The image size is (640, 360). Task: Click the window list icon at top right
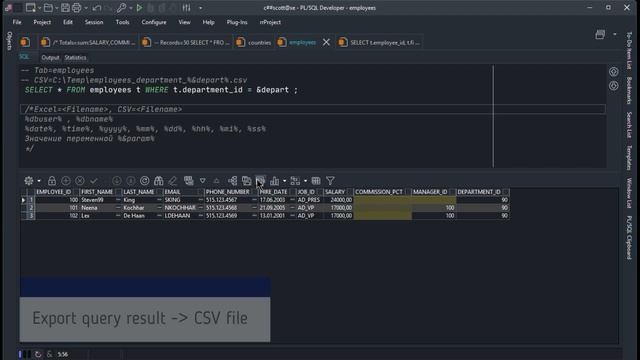[x=600, y=35]
